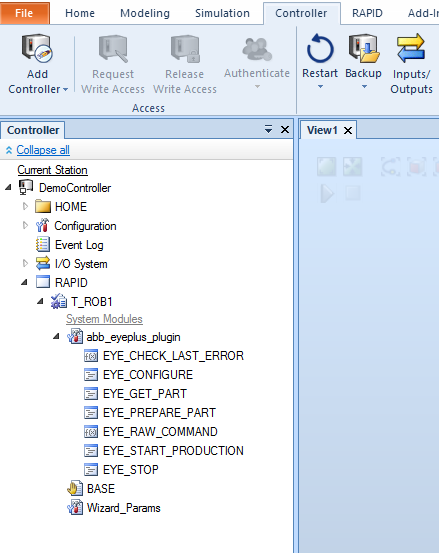Collapse the T_ROB1 task node

[x=41, y=301]
